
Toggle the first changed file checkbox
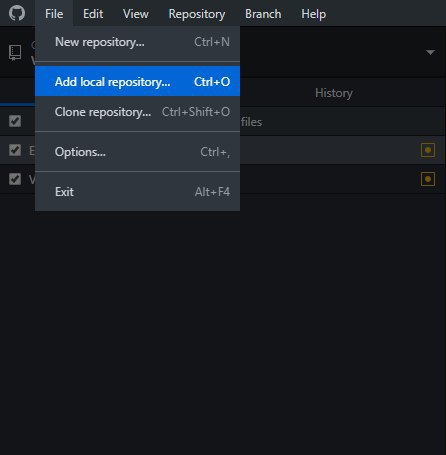[x=15, y=150]
